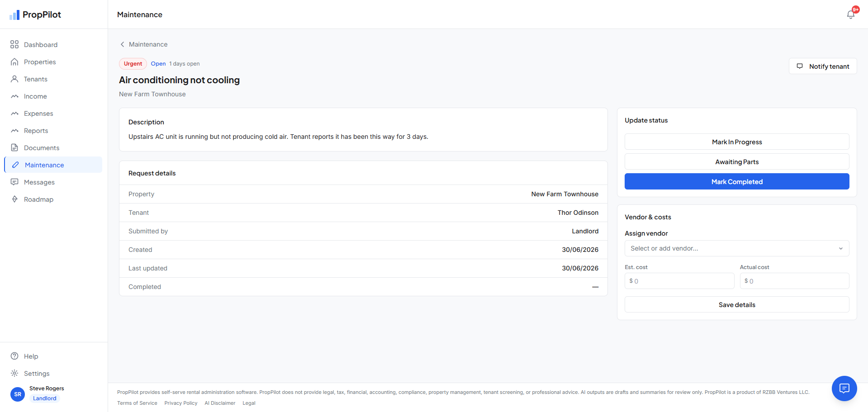This screenshot has height=412, width=868.
Task: Click the Mark Completed button
Action: (737, 181)
